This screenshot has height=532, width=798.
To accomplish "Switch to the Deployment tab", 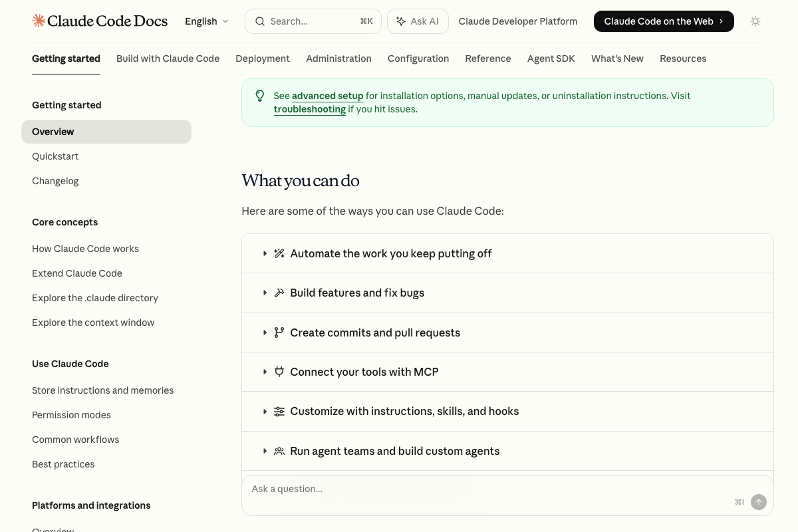I will pos(263,59).
